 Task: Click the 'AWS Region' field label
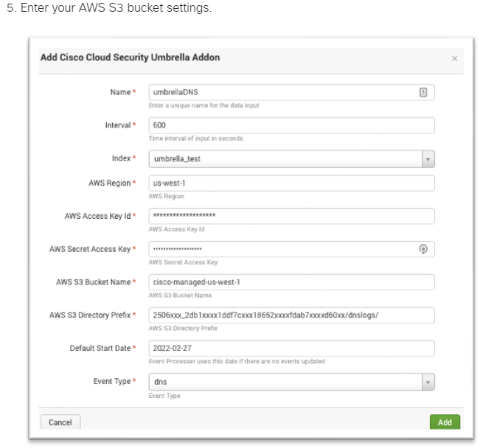click(110, 183)
